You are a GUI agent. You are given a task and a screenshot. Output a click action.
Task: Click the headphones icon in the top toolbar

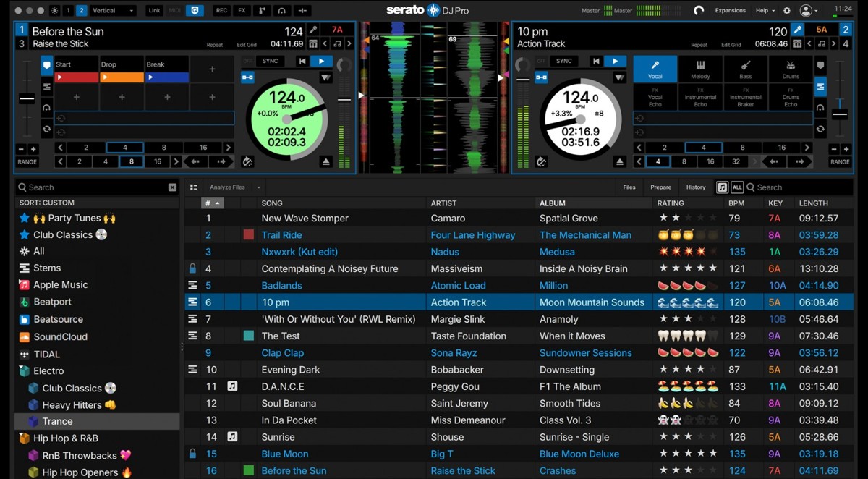pyautogui.click(x=281, y=11)
